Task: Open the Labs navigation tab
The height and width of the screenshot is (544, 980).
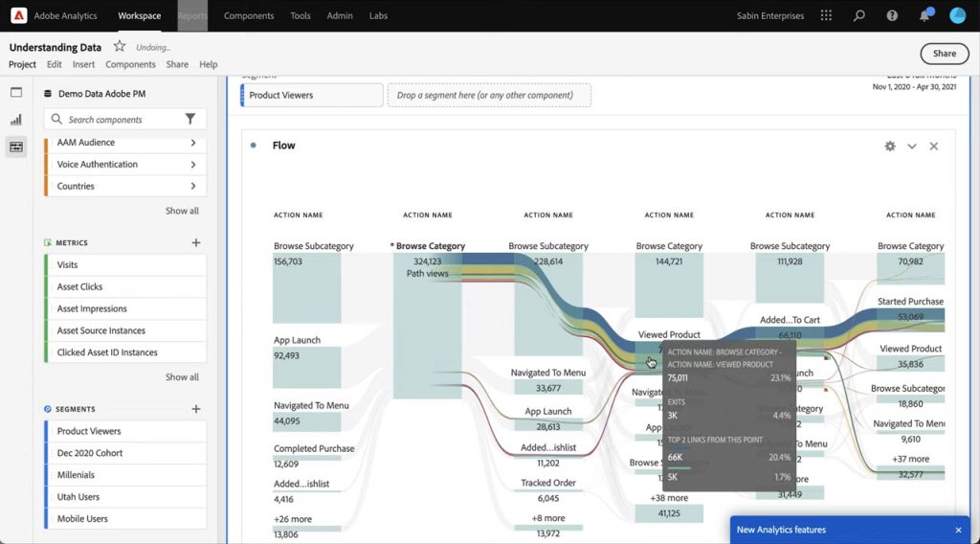Action: coord(378,15)
